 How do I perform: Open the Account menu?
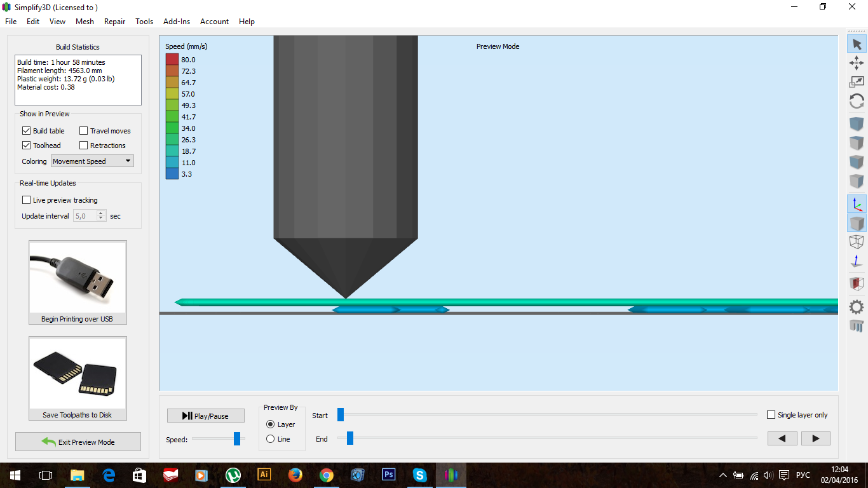pyautogui.click(x=214, y=22)
